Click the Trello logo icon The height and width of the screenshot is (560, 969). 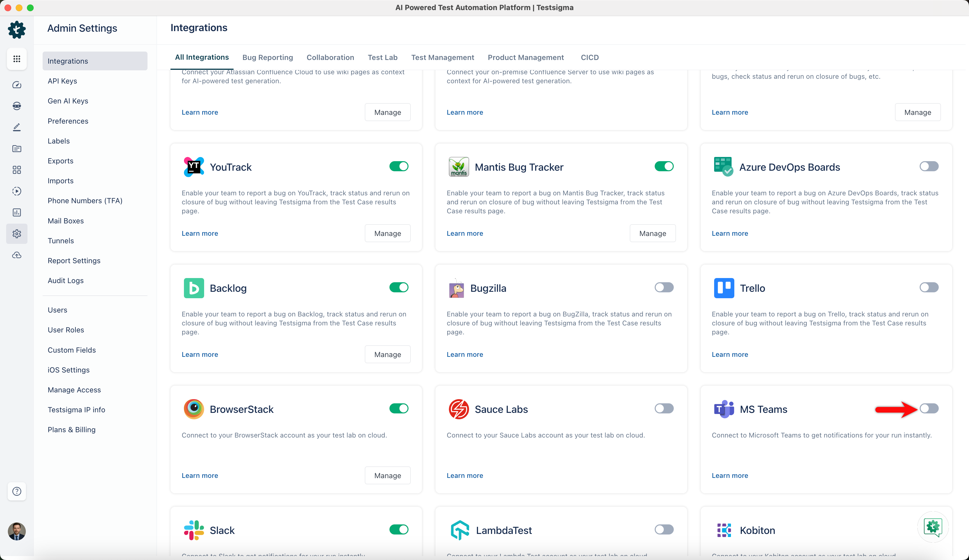click(724, 288)
